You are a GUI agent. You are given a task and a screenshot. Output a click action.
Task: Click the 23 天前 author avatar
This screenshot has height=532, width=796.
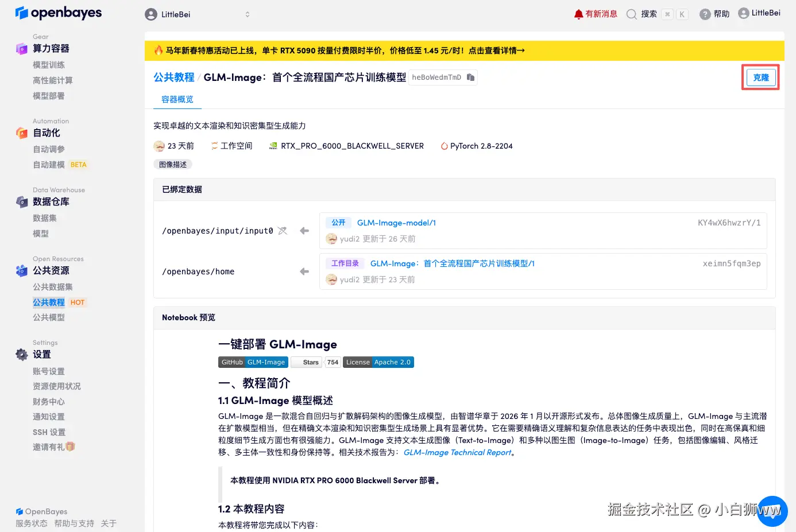pos(159,146)
